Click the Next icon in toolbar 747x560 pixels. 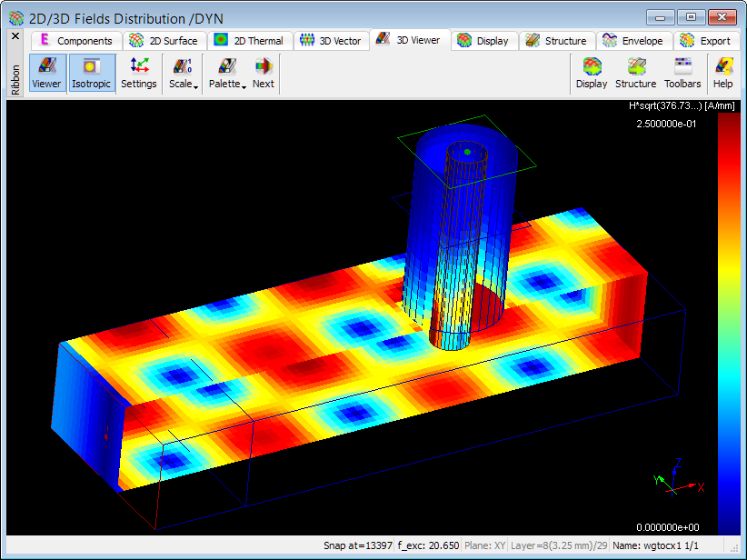pos(264,74)
